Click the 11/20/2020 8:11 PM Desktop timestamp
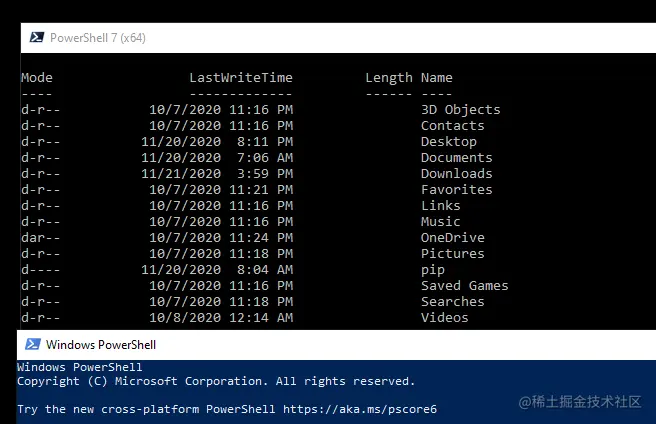Screen dimensions: 656x424 click(217, 142)
